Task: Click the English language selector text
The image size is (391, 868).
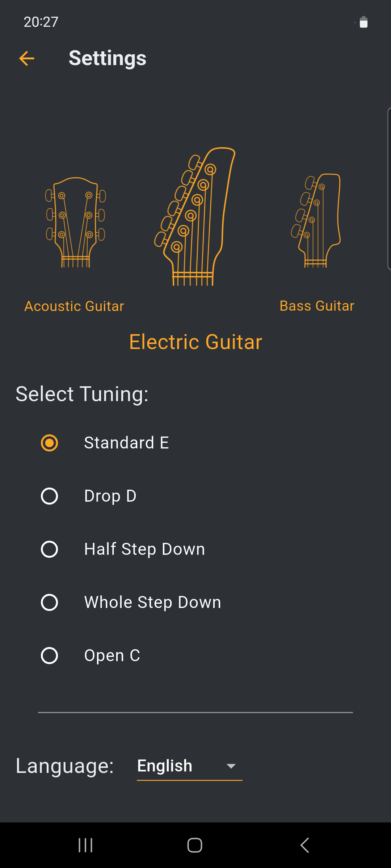Action: click(165, 766)
